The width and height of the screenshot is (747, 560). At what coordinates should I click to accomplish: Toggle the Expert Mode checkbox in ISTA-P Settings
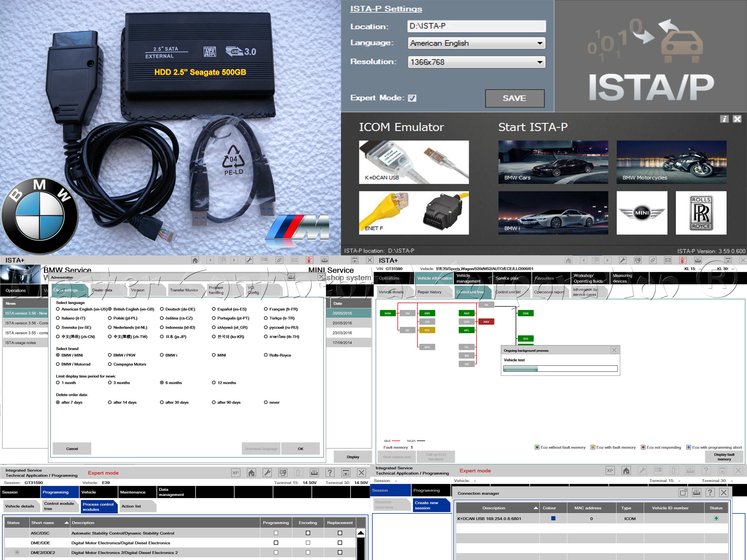click(412, 98)
